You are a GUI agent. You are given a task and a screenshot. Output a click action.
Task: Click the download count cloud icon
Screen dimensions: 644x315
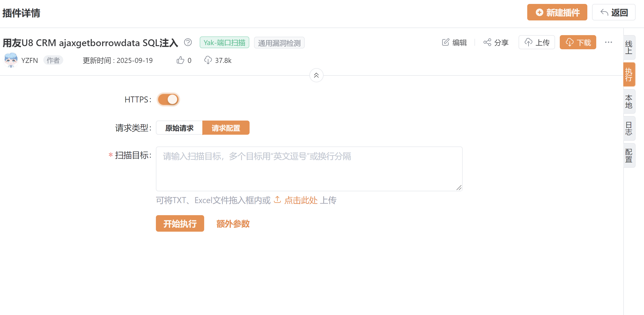point(208,60)
